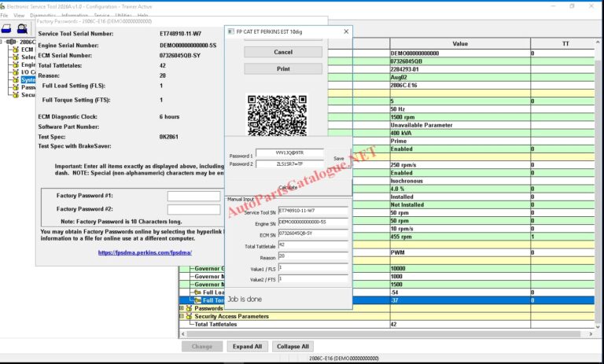604x364 pixels.
Task: Click the Print toolbar icon
Action: (6, 28)
